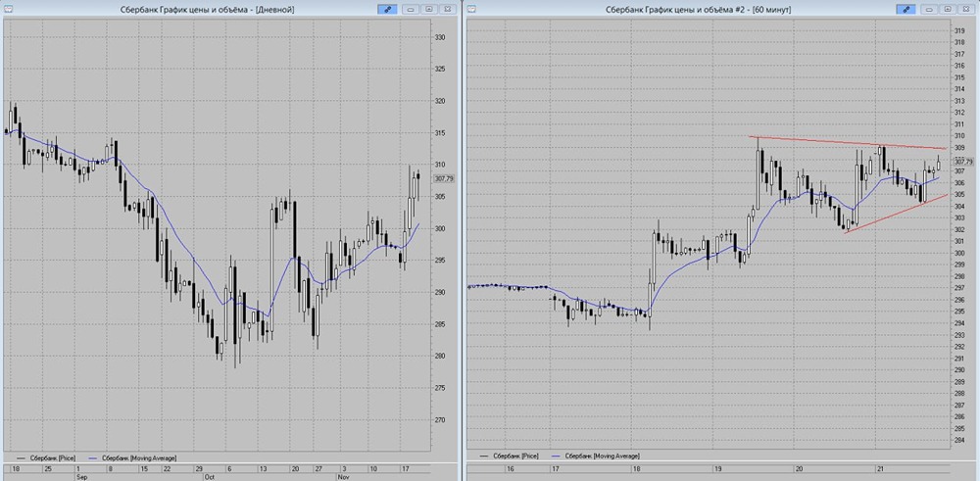Click the 285 price label on the daily chart axis
The image size is (980, 481).
[x=441, y=324]
